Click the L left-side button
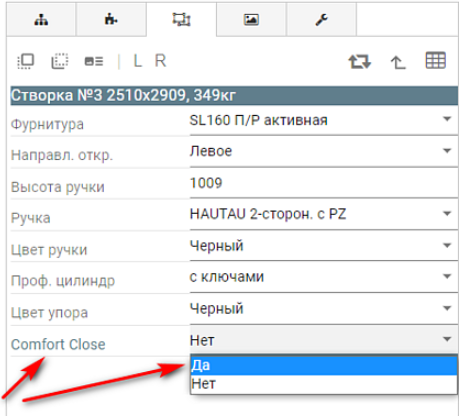 (138, 61)
